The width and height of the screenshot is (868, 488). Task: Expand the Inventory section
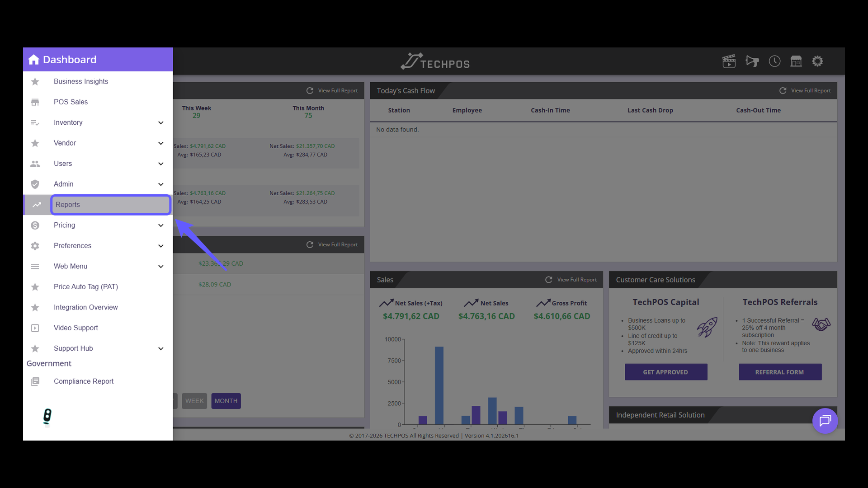pyautogui.click(x=160, y=122)
